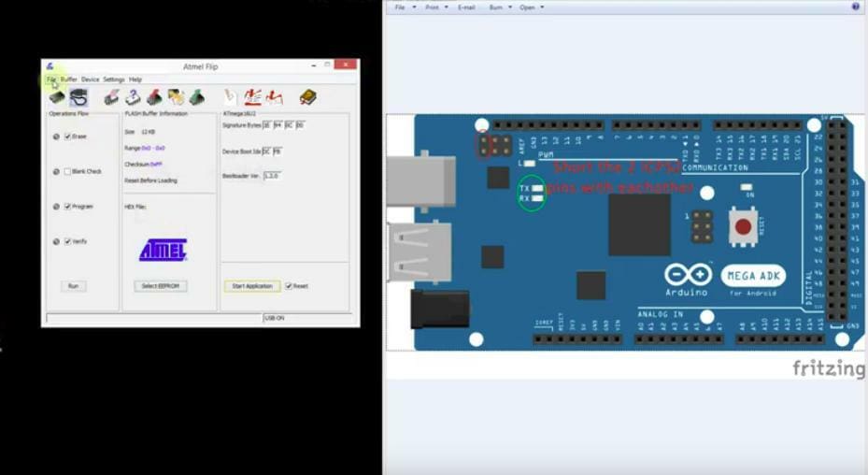Open the Help menu in Atmel Flip

pyautogui.click(x=135, y=79)
